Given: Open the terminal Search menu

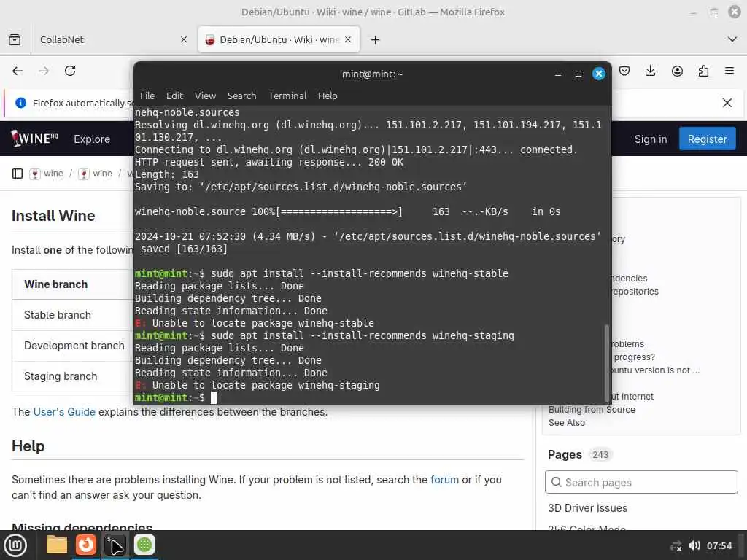Looking at the screenshot, I should click(241, 96).
